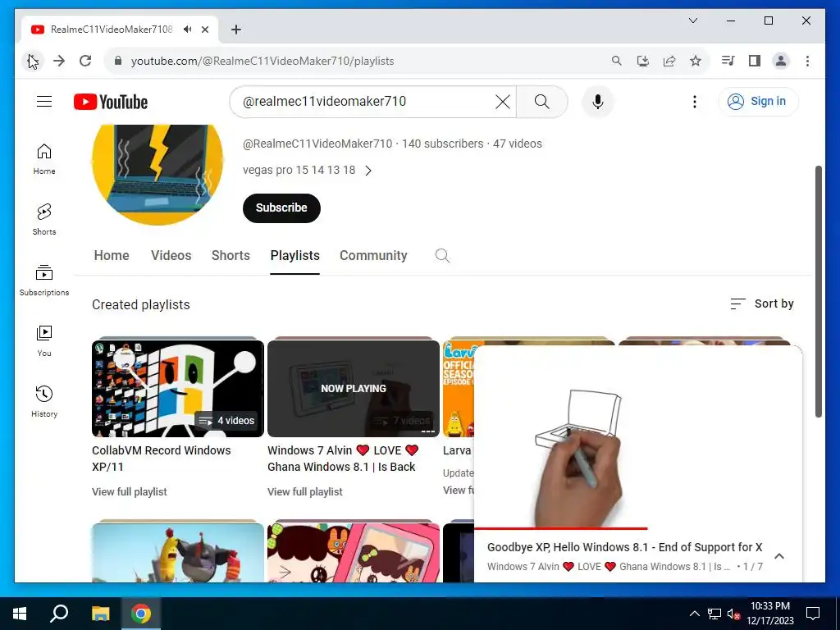The height and width of the screenshot is (630, 840).
Task: Open CollabVM Record Windows XP/11 thumbnail
Action: (x=178, y=388)
